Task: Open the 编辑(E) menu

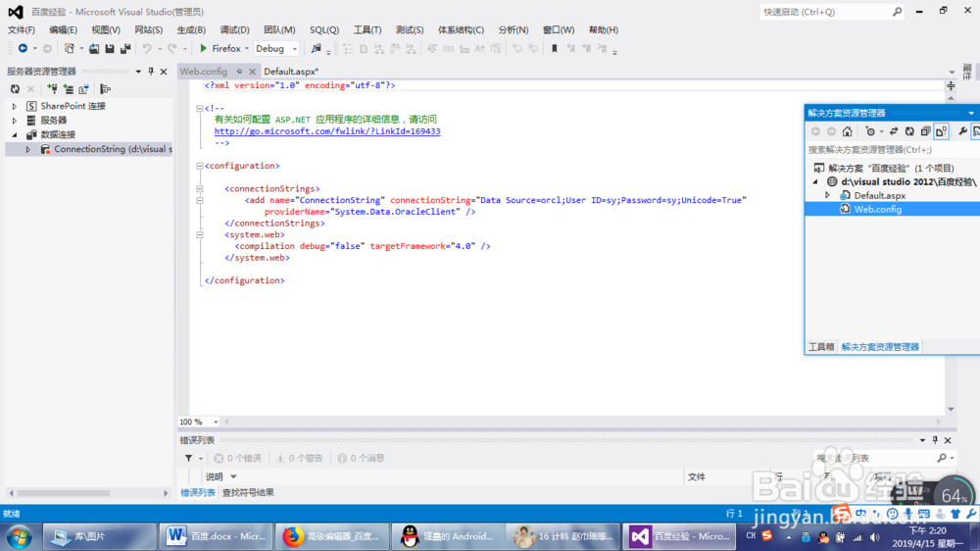Action: [63, 29]
